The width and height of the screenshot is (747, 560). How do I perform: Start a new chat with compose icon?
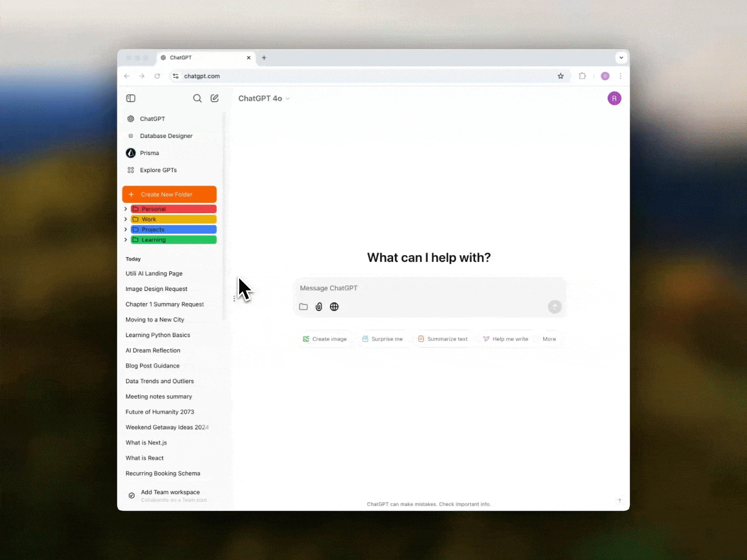tap(214, 98)
